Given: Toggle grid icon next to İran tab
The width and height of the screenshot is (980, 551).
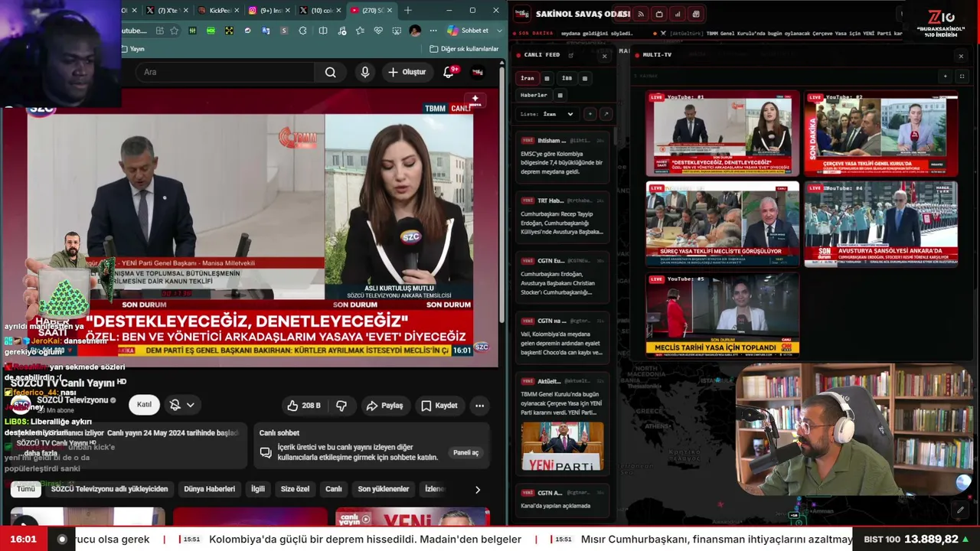Looking at the screenshot, I should pyautogui.click(x=547, y=78).
